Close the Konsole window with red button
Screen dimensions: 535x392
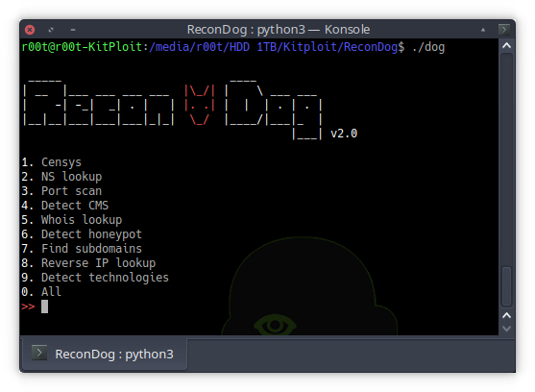(x=30, y=30)
